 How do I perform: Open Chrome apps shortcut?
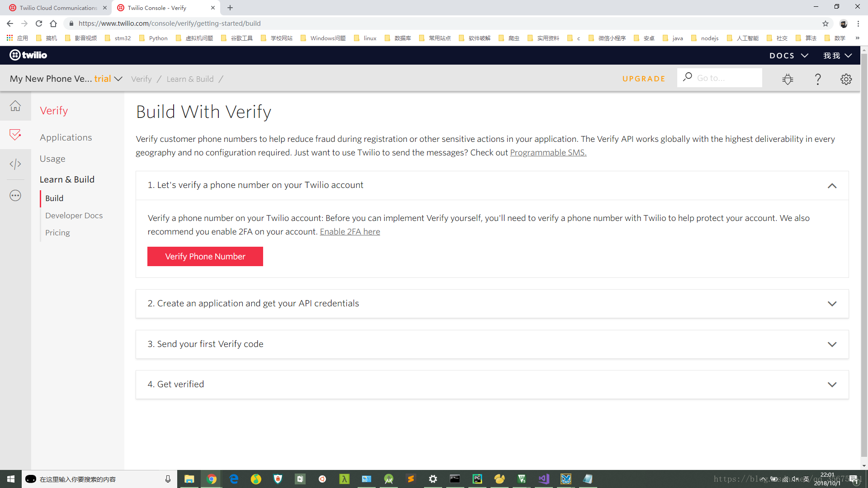coord(17,38)
